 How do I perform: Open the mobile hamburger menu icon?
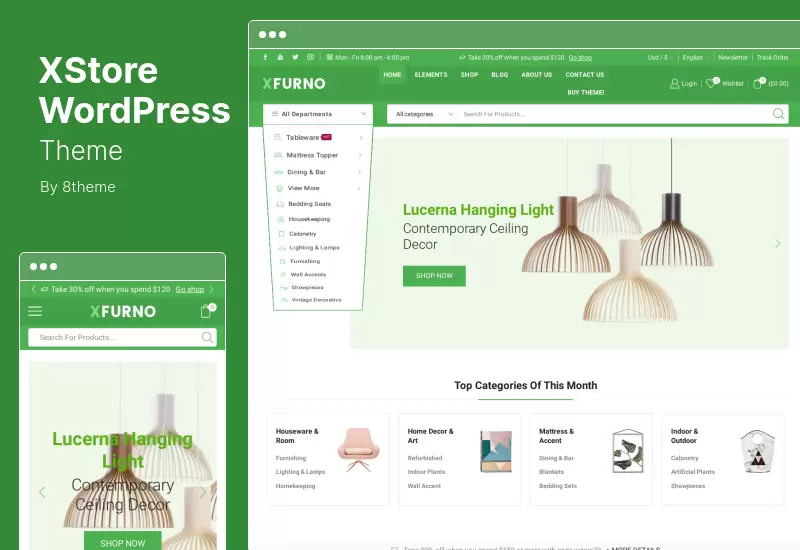pyautogui.click(x=35, y=311)
